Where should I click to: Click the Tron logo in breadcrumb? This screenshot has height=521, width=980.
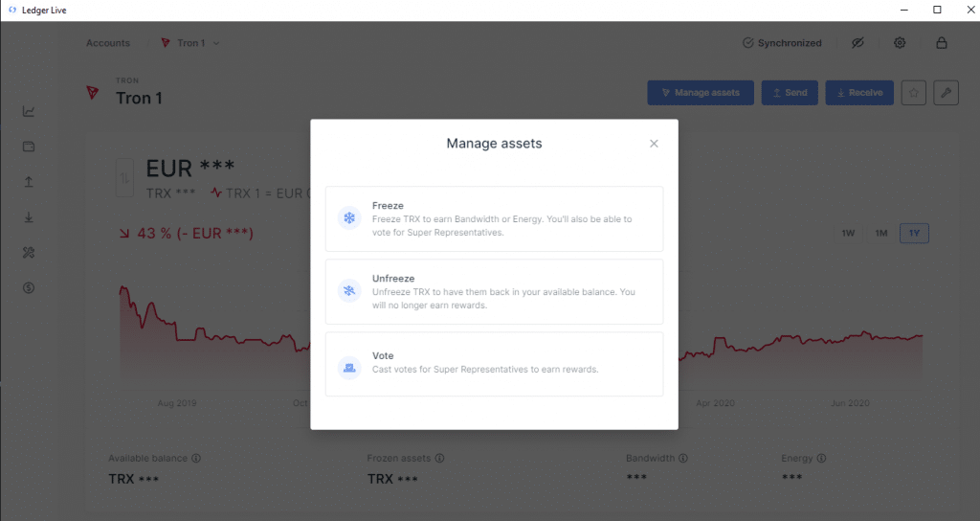pos(166,42)
